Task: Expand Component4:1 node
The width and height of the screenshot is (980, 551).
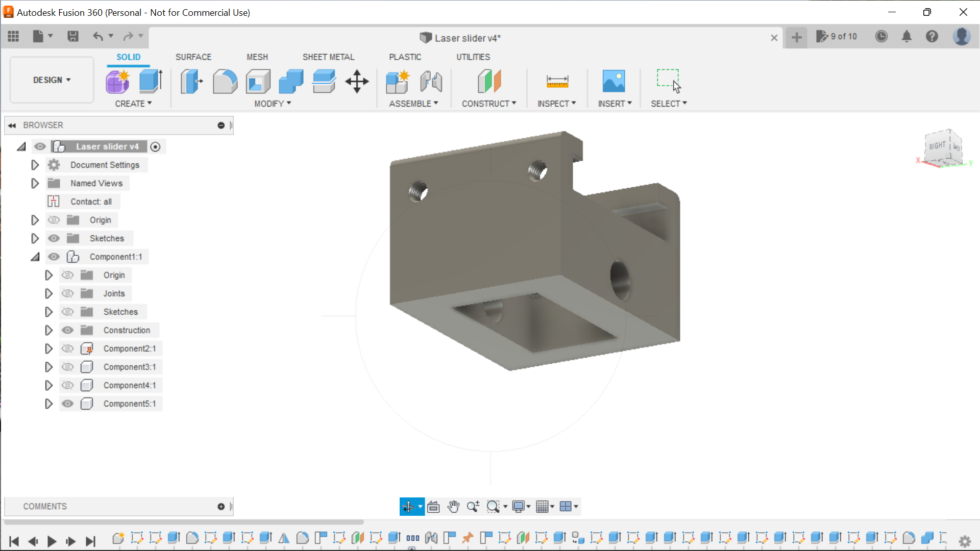Action: 48,386
